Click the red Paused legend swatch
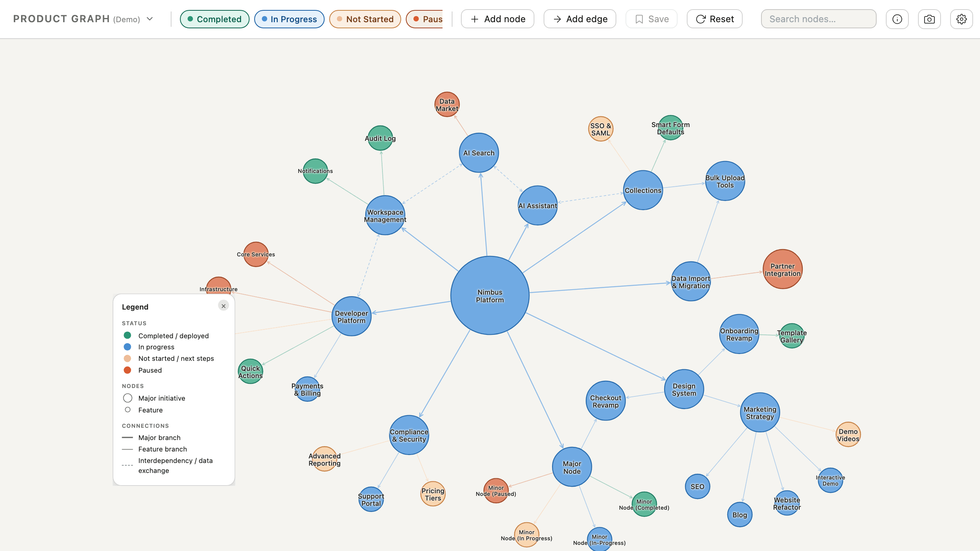The height and width of the screenshot is (551, 980). 127,370
